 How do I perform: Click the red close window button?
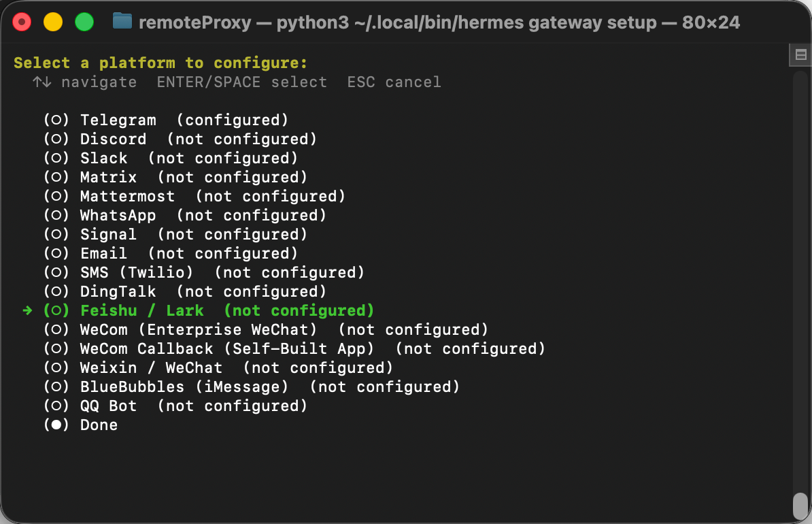coord(22,22)
